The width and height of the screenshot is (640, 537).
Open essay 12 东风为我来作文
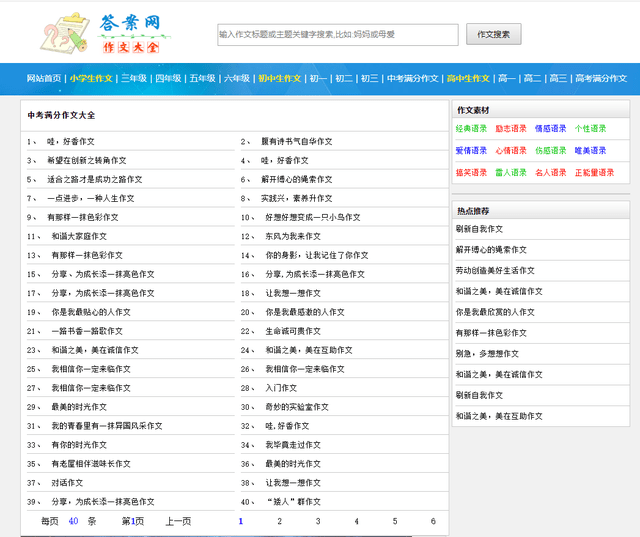[x=293, y=236]
